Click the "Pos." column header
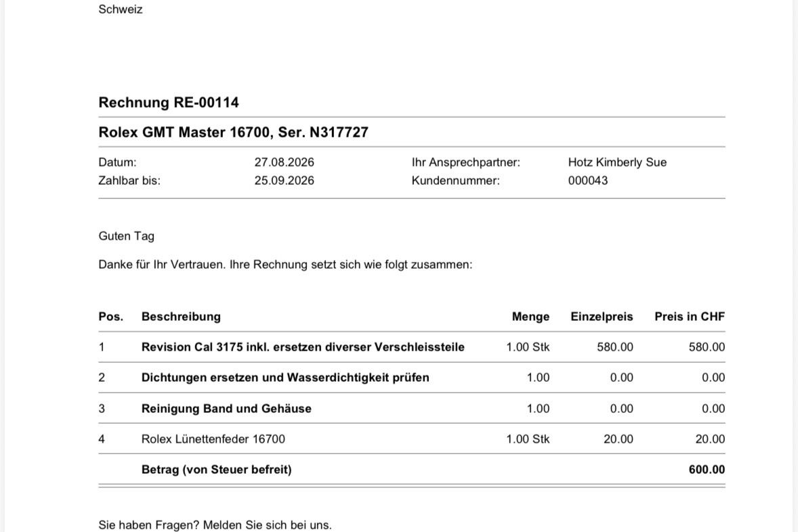798x532 pixels. pos(111,316)
